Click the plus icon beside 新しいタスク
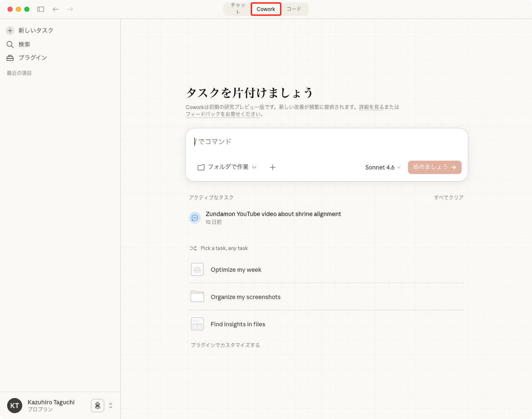The image size is (532, 419). coord(10,31)
